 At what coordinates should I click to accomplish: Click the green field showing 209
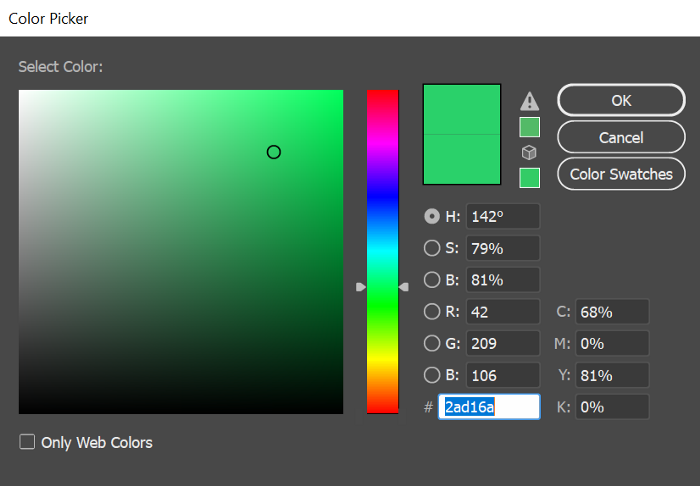(503, 343)
